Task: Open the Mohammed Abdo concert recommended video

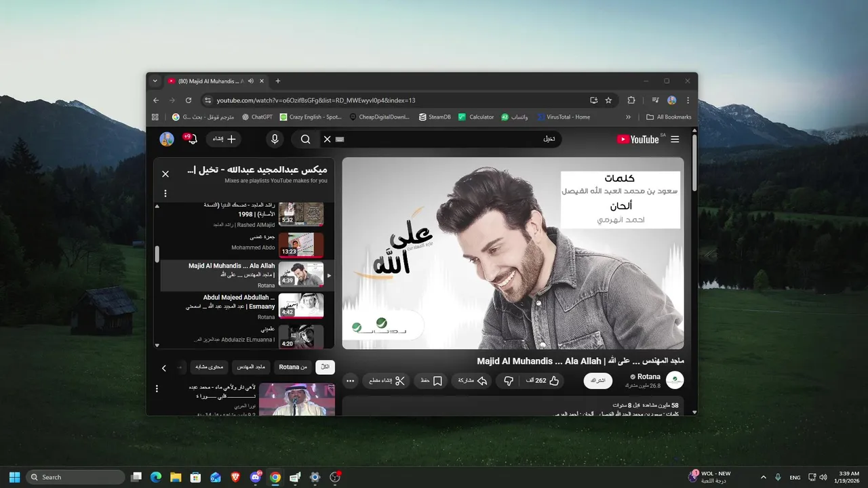Action: (297, 399)
